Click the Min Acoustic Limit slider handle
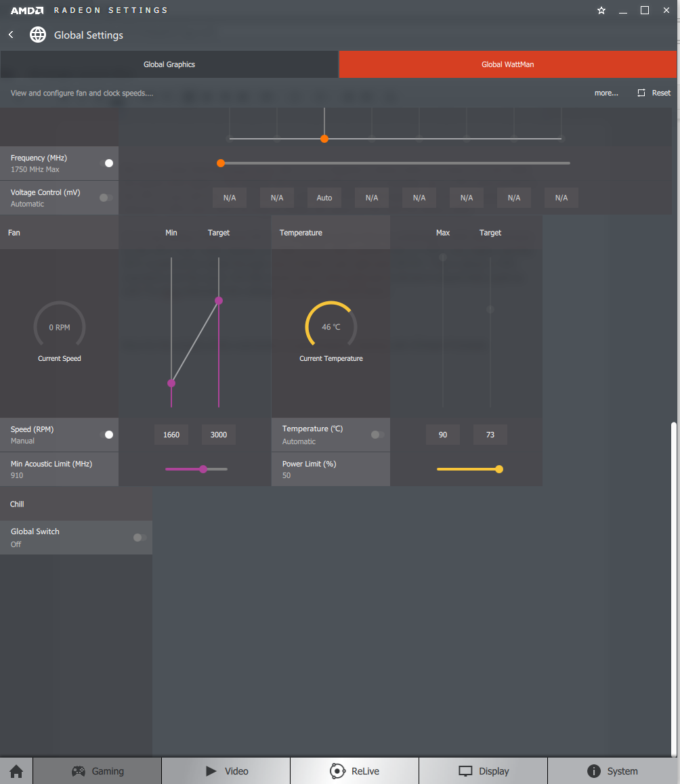The height and width of the screenshot is (784, 680). pyautogui.click(x=203, y=469)
